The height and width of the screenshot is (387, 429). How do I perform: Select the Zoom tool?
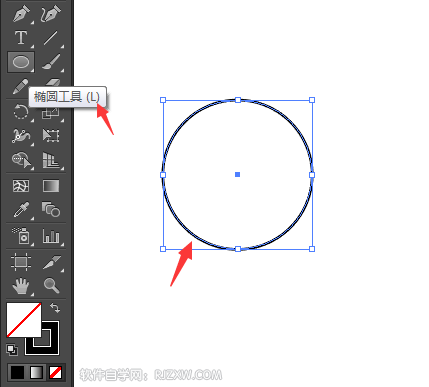click(x=51, y=286)
